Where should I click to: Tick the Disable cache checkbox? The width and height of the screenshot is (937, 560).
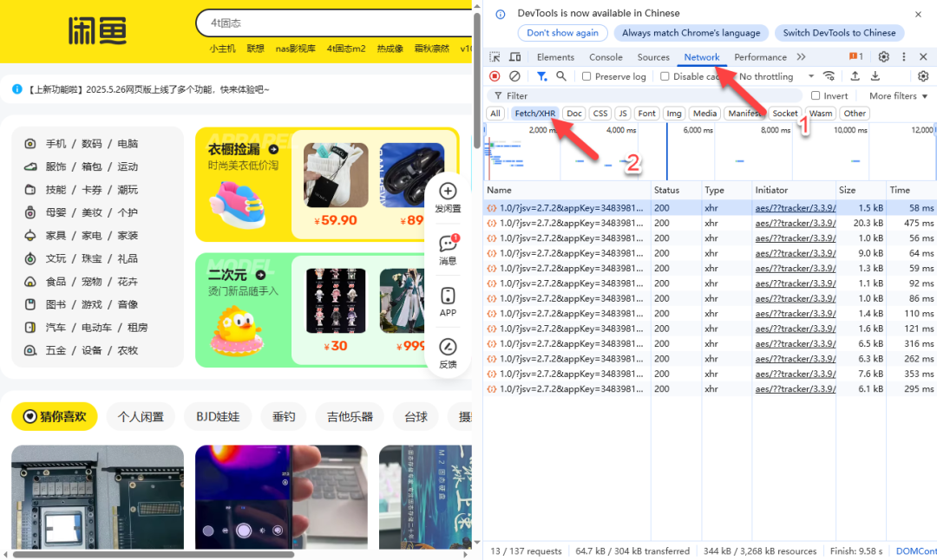[x=665, y=76]
